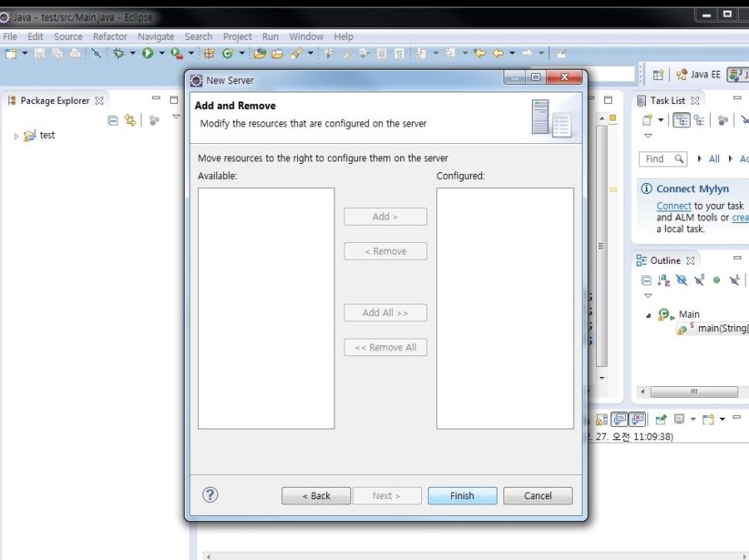
Task: Click Sort alphabetically icon in Outline
Action: [x=663, y=280]
